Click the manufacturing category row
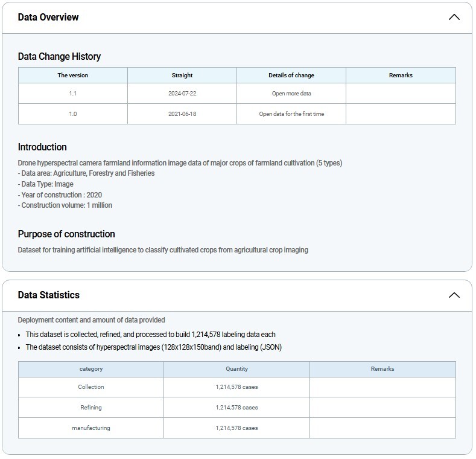 point(91,428)
